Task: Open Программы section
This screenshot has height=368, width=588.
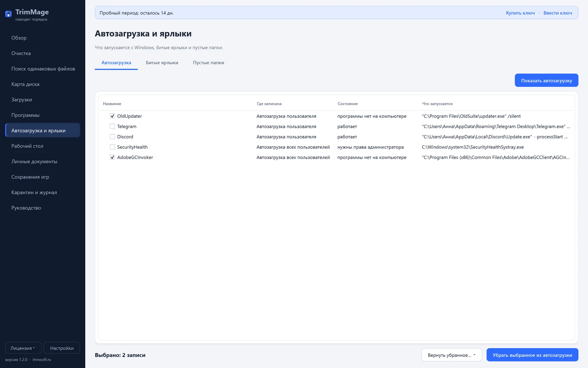Action: pos(43,115)
